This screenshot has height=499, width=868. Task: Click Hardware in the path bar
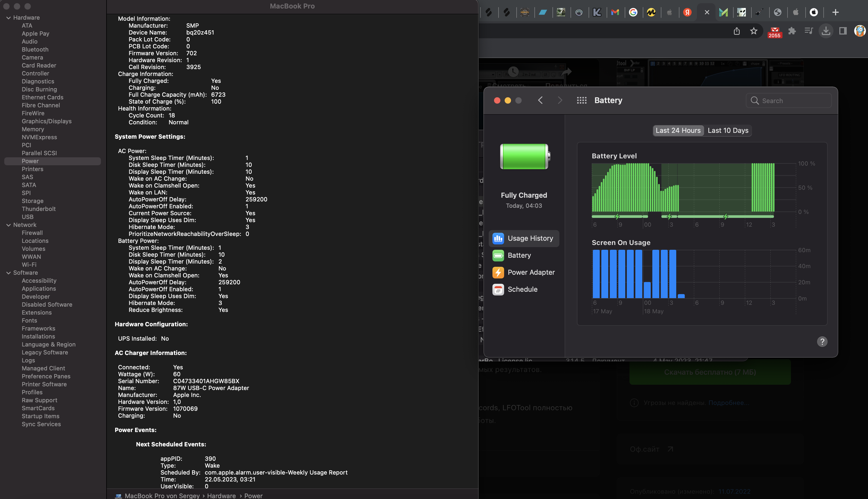(x=221, y=496)
